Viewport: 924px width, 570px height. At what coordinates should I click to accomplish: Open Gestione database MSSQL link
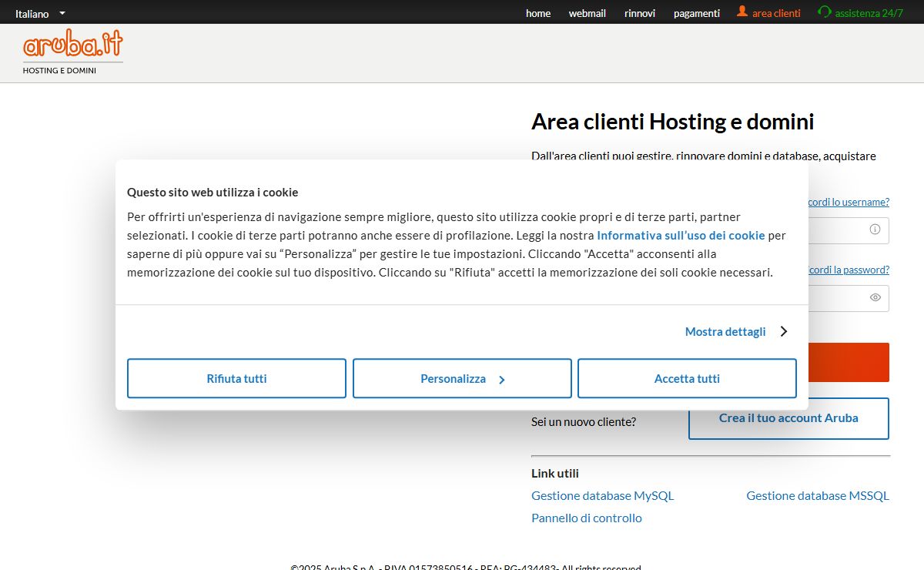(818, 495)
